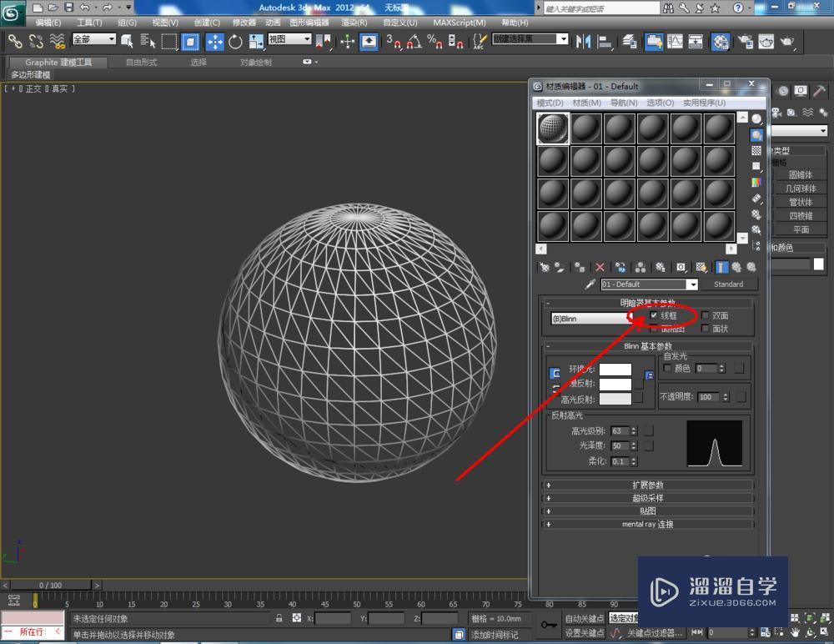Uncheck the 线框 wireframe checkbox

click(654, 315)
